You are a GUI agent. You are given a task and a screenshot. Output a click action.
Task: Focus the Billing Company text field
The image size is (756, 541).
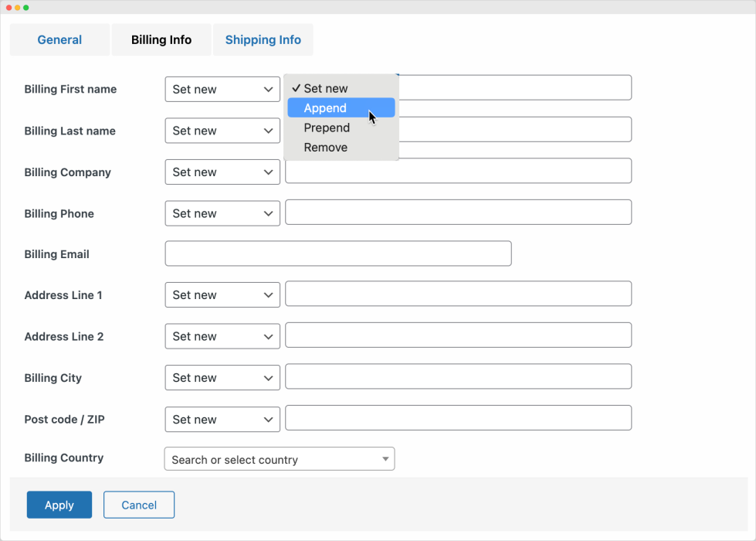pos(458,172)
